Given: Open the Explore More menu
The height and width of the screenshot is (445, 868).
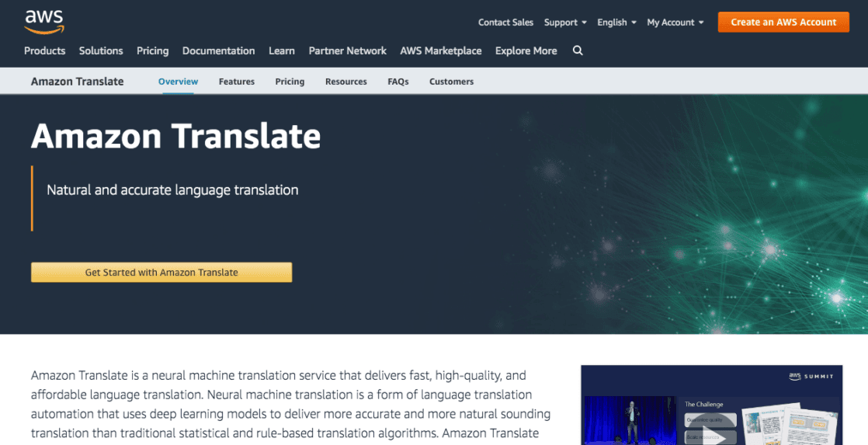Looking at the screenshot, I should [526, 51].
